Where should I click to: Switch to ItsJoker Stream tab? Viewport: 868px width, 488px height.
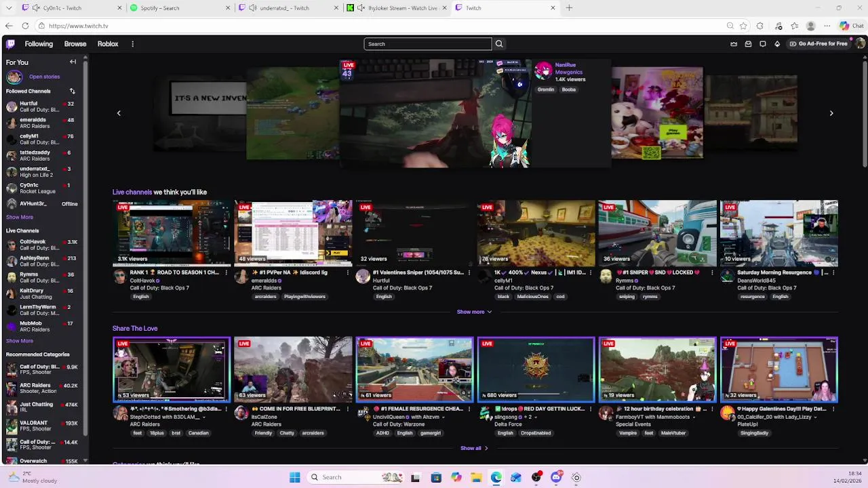[396, 8]
